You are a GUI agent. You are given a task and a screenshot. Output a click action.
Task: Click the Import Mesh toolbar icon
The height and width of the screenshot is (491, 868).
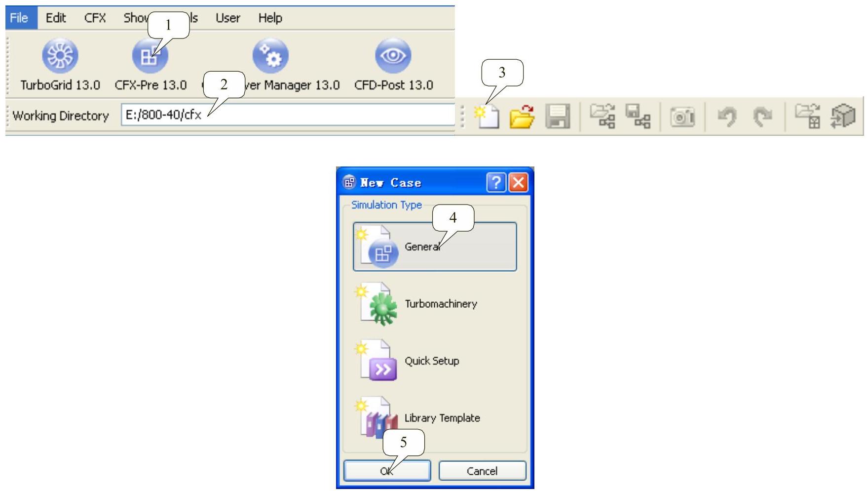[x=603, y=117]
